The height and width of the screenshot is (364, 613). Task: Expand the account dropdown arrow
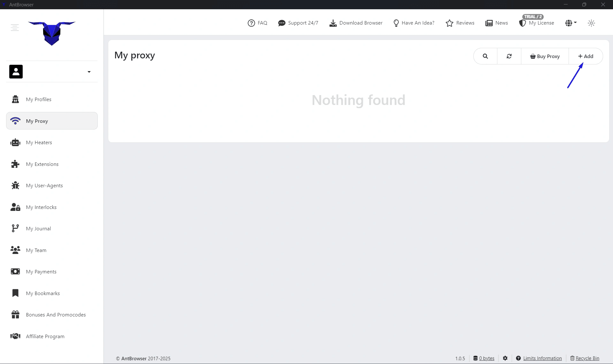tap(89, 72)
